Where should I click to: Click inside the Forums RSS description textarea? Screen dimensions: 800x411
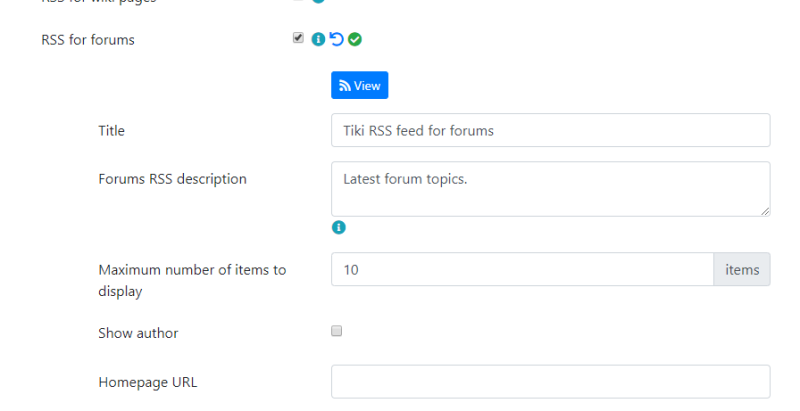click(551, 189)
